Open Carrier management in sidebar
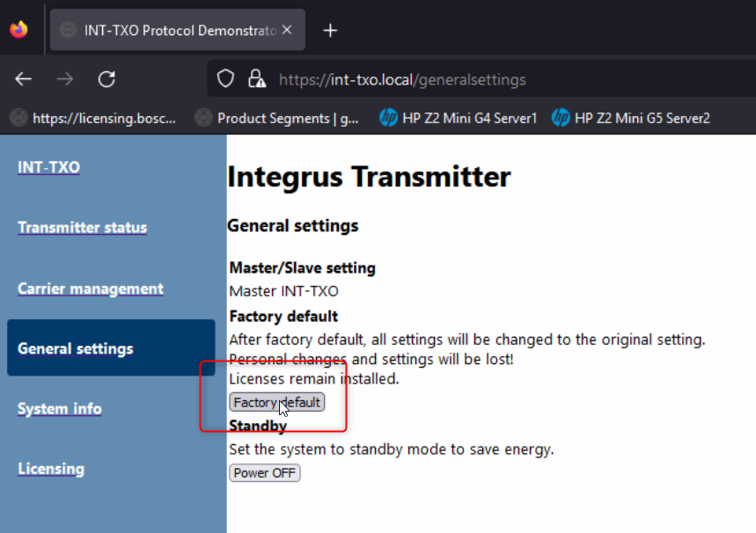 pos(91,288)
